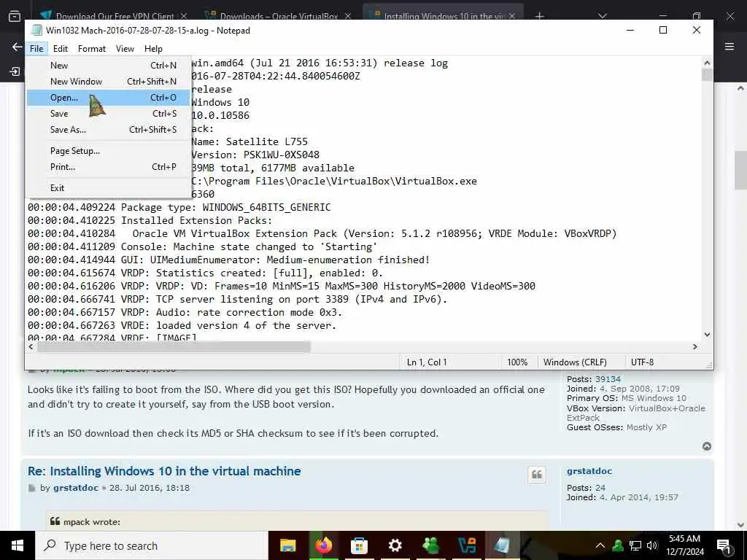Open the notification center icon
Viewport: 747px width, 560px height.
(x=724, y=545)
